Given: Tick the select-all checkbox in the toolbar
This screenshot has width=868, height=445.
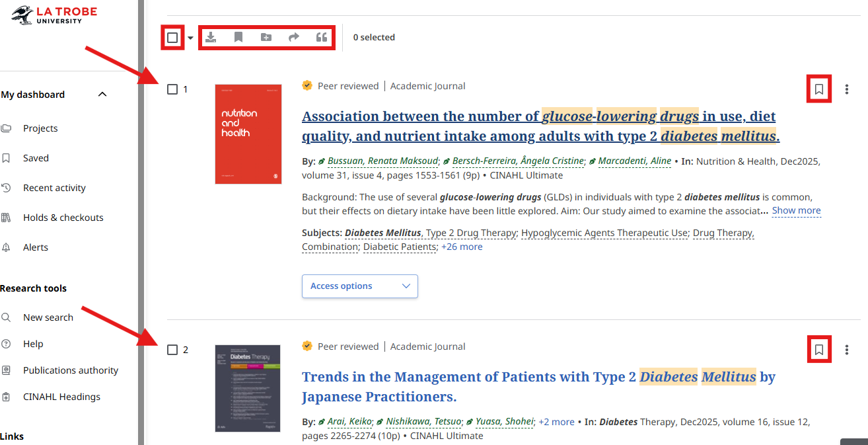Looking at the screenshot, I should [x=172, y=38].
